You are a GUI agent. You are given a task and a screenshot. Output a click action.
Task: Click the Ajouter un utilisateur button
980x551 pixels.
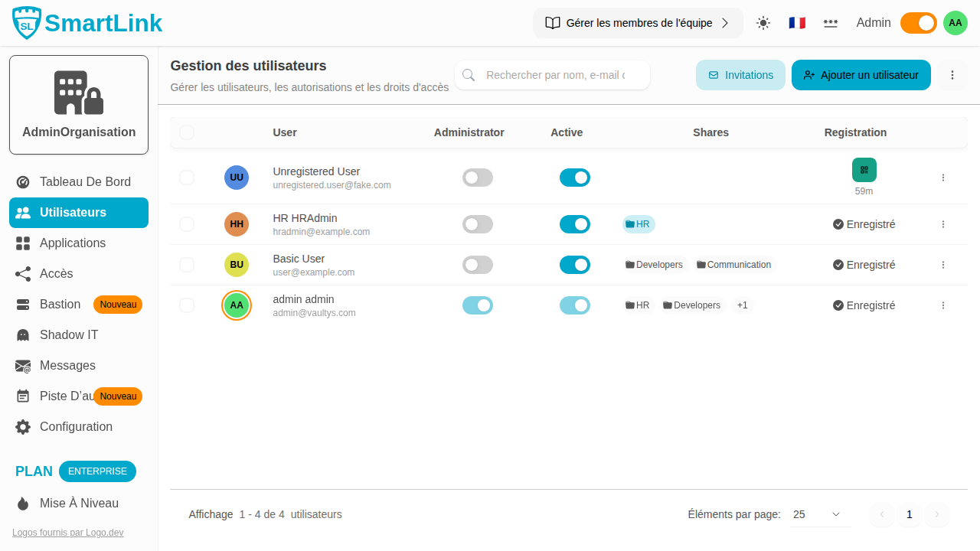pyautogui.click(x=861, y=75)
